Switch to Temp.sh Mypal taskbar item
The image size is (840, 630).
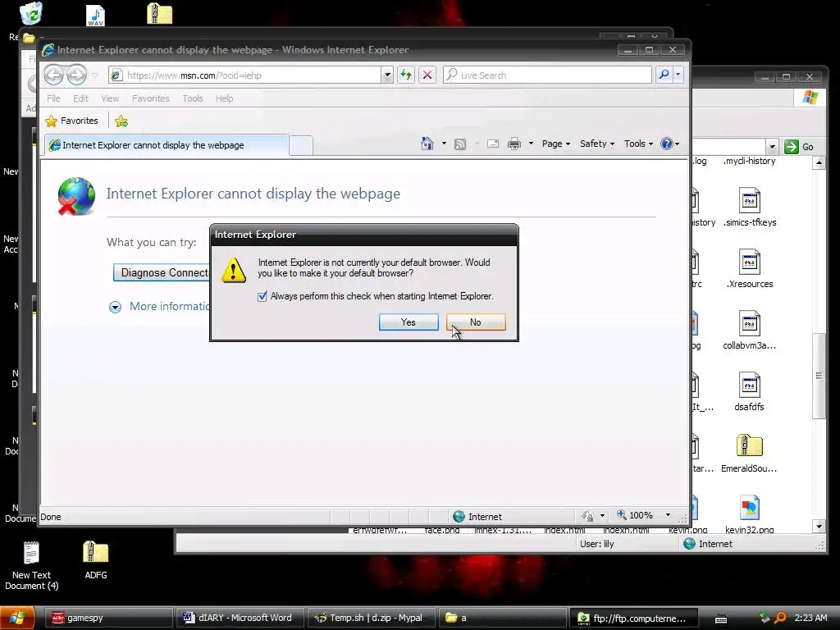pyautogui.click(x=372, y=618)
